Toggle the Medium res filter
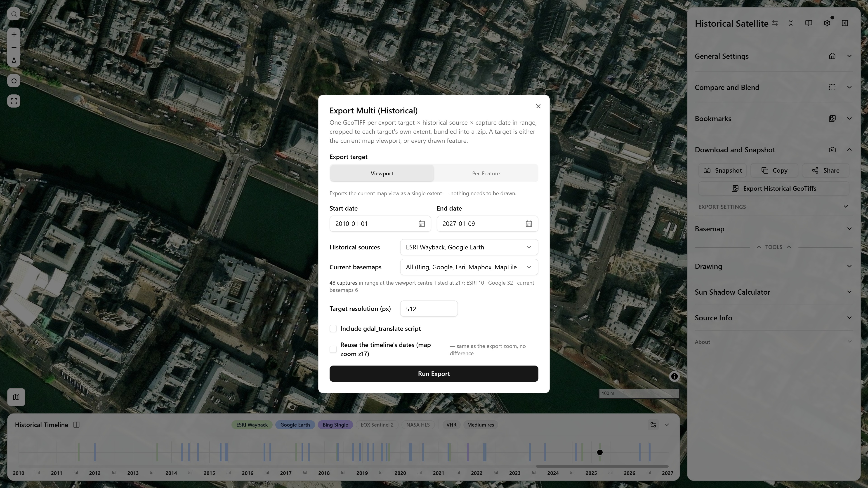The width and height of the screenshot is (868, 488). click(x=481, y=425)
